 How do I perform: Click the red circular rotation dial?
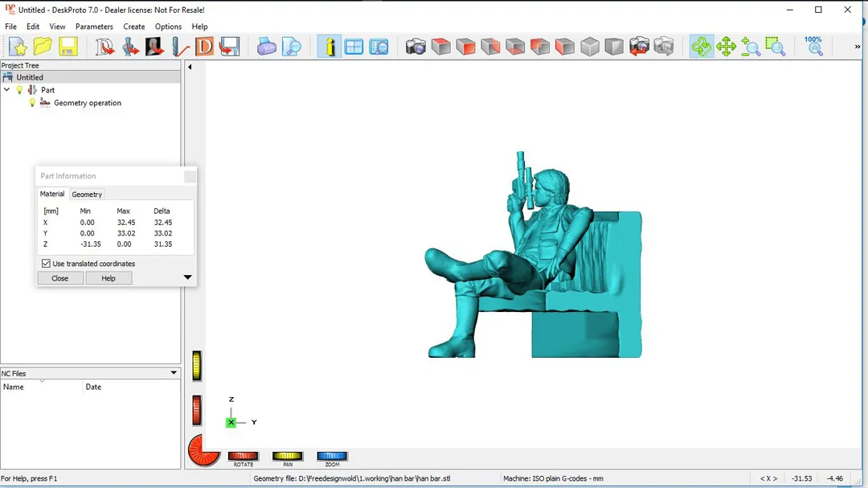click(x=203, y=450)
